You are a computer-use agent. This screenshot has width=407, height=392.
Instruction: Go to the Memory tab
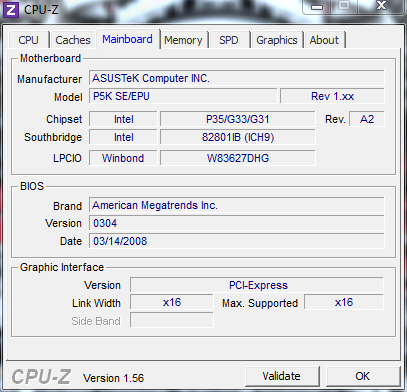(x=183, y=40)
